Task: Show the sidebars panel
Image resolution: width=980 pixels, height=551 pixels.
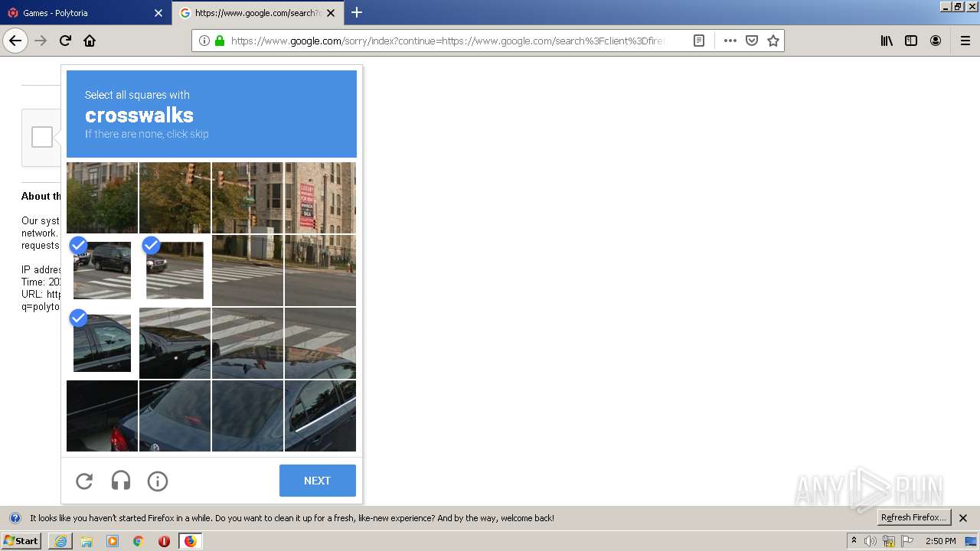Action: pos(911,41)
